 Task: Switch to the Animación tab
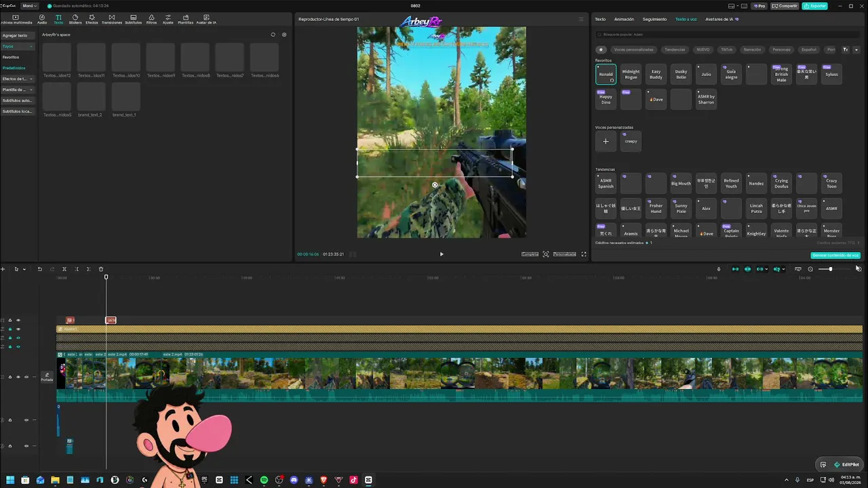[624, 19]
